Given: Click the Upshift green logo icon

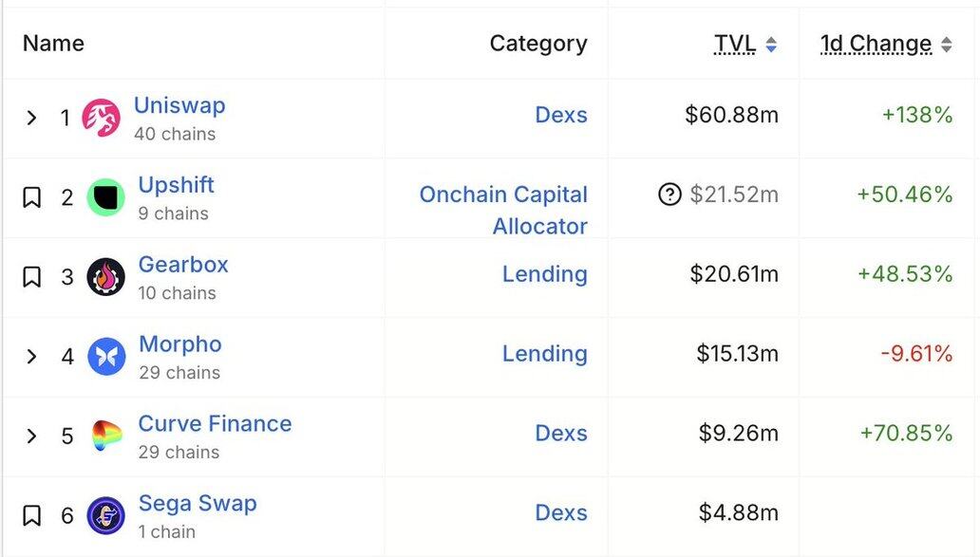Looking at the screenshot, I should click(105, 197).
